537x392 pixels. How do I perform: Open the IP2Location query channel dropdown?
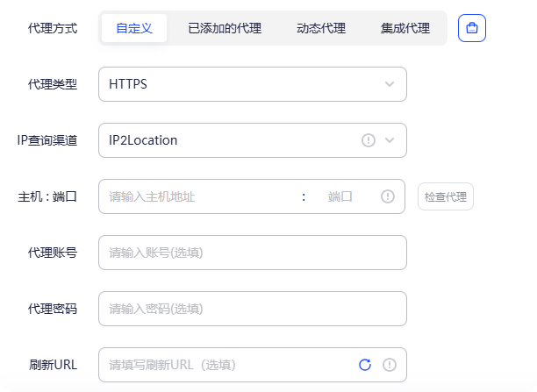pos(253,140)
